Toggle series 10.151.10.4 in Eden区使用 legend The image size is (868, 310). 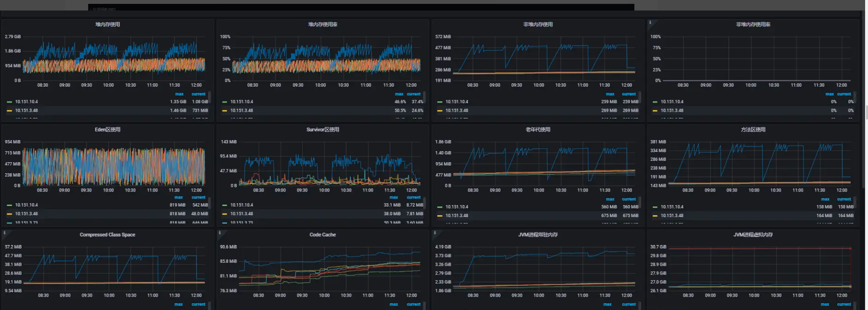[x=26, y=205]
